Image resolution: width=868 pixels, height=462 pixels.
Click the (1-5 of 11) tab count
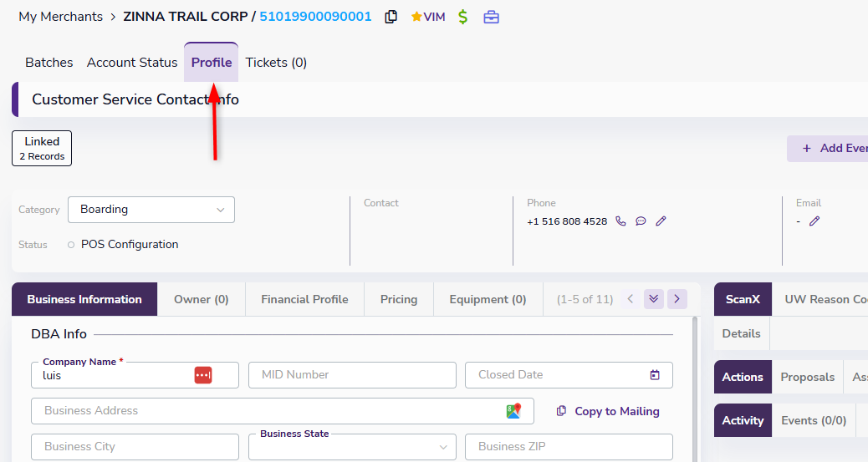click(x=585, y=299)
